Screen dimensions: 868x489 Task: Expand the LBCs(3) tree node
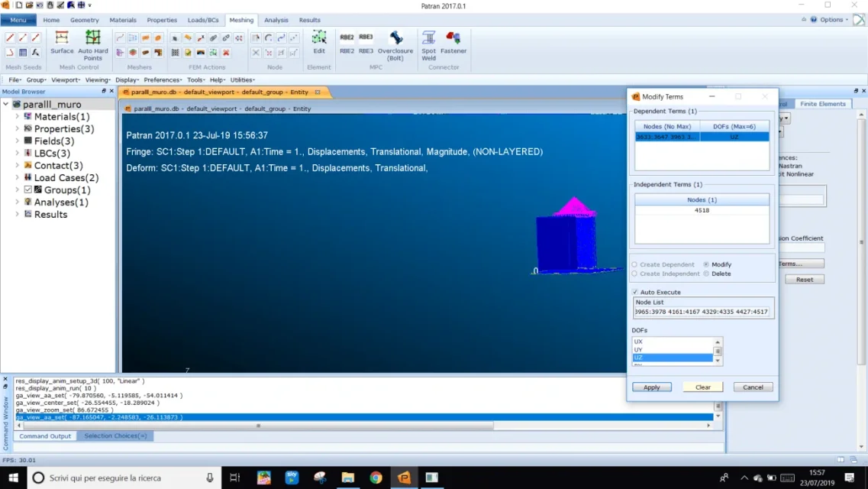pos(17,153)
